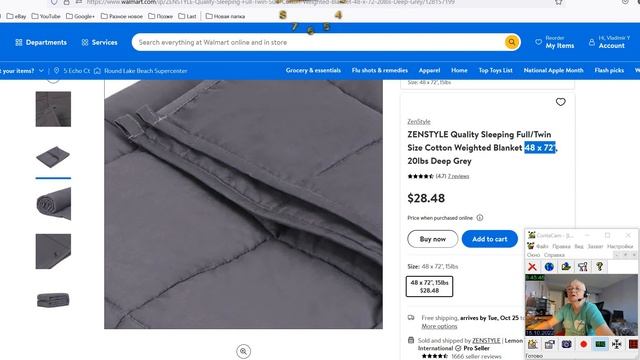640x360 pixels.
Task: Go to Flu shots & remedies
Action: 380,70
